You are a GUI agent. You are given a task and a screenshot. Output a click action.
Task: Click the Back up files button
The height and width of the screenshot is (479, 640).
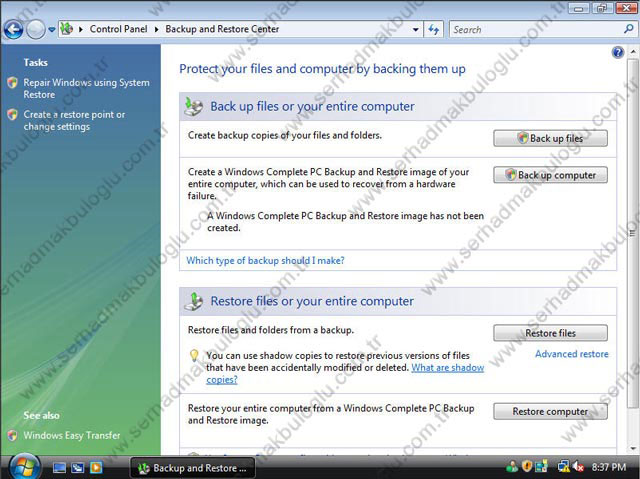[x=550, y=138]
